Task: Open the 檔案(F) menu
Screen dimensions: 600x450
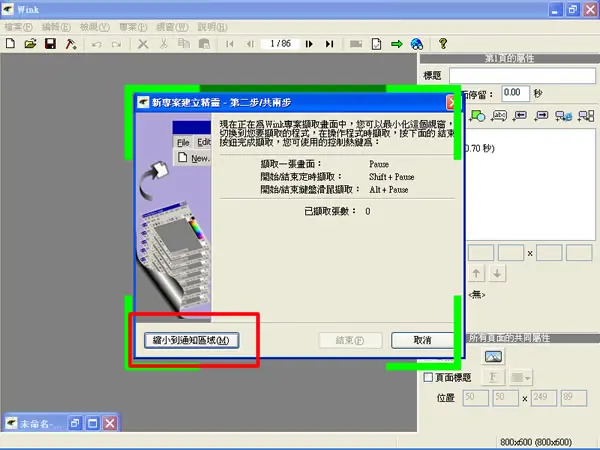Action: pyautogui.click(x=18, y=27)
